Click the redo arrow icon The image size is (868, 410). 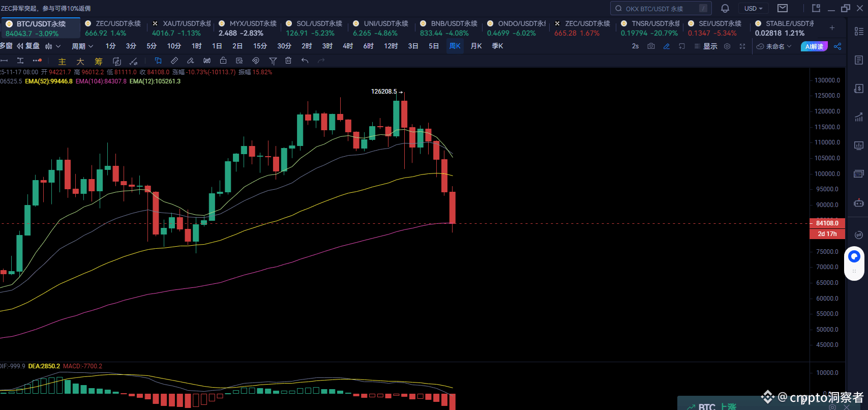[321, 61]
